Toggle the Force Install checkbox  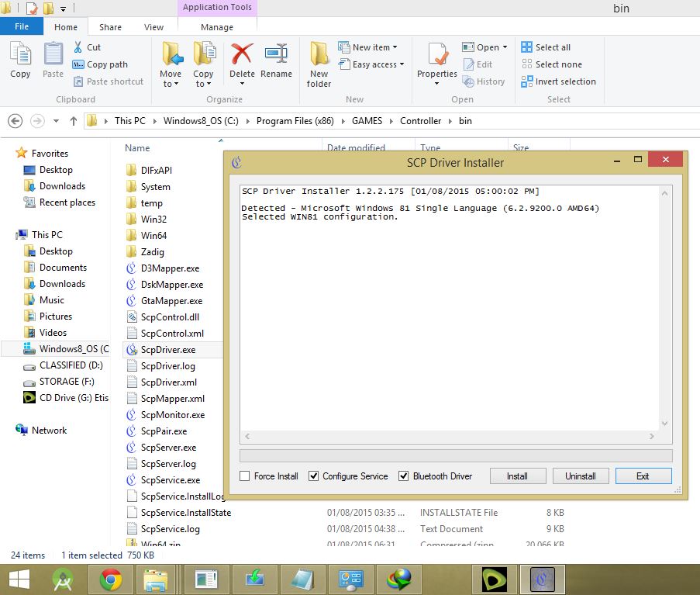(x=245, y=476)
